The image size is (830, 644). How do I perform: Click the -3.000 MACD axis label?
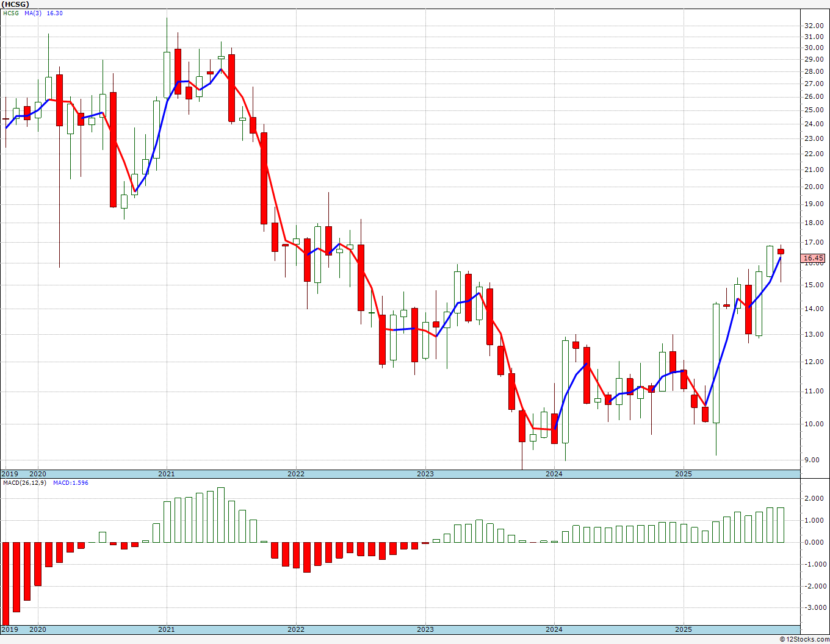coord(814,608)
